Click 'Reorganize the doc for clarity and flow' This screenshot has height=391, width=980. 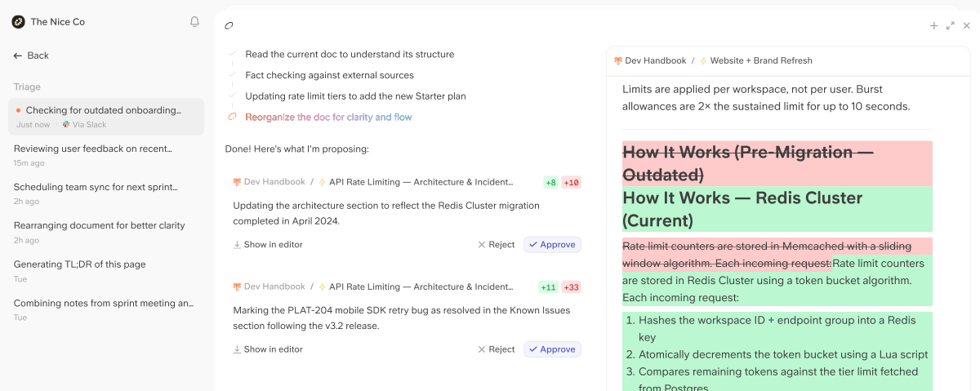328,117
